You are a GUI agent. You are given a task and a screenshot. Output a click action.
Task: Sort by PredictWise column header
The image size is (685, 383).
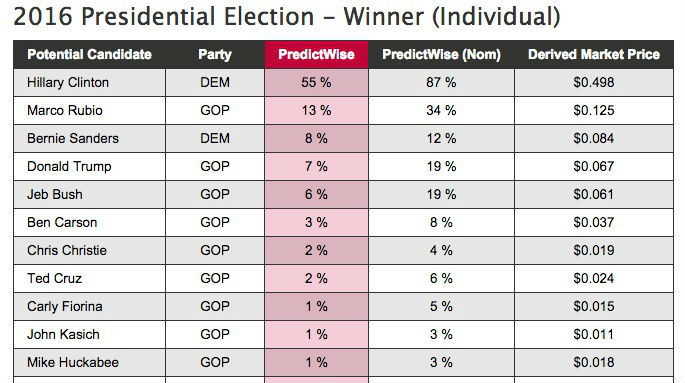tap(316, 55)
